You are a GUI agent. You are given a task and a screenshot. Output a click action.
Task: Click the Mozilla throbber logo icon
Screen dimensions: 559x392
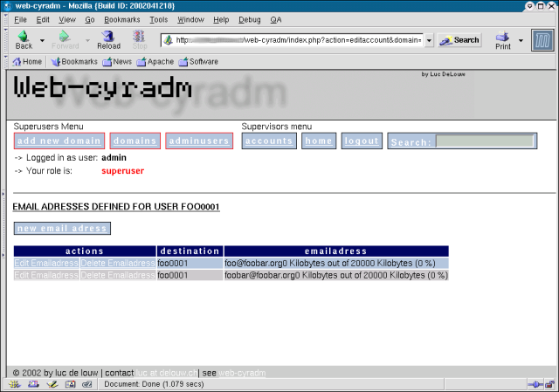pos(542,40)
